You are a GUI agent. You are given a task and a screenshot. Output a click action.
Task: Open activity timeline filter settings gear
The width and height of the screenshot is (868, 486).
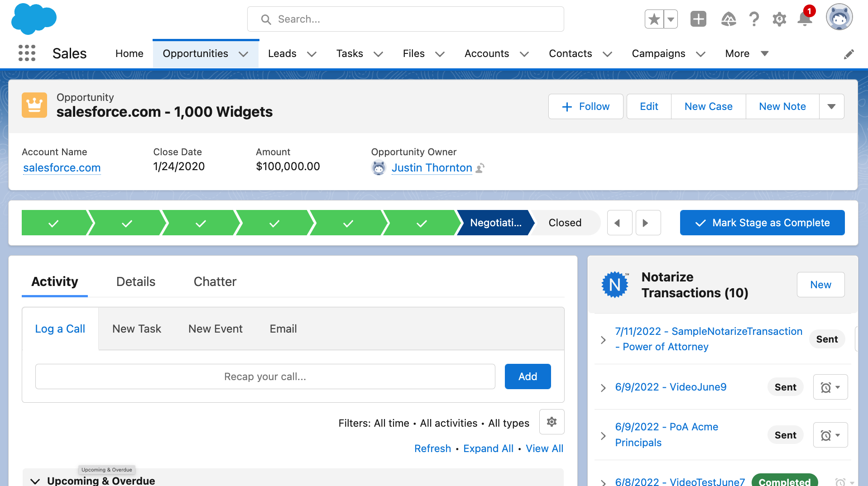tap(551, 422)
